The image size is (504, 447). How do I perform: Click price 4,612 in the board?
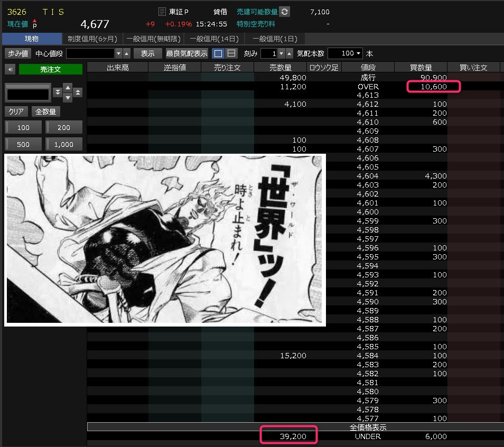tap(368, 104)
